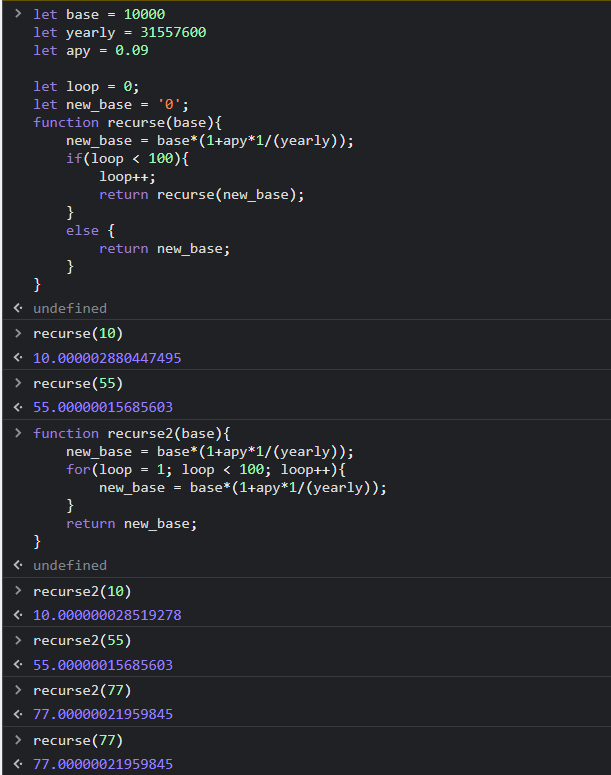Viewport: 611px width, 775px height.
Task: Click the 77.00000021959845 result under recurse(77)
Action: click(x=103, y=764)
